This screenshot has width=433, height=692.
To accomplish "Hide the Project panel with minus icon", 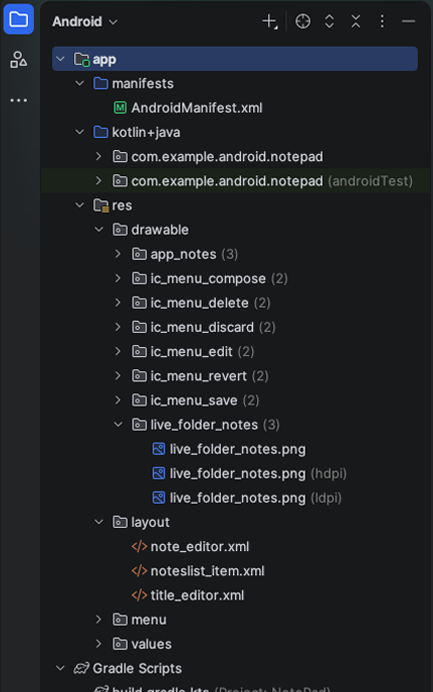I will [x=409, y=21].
